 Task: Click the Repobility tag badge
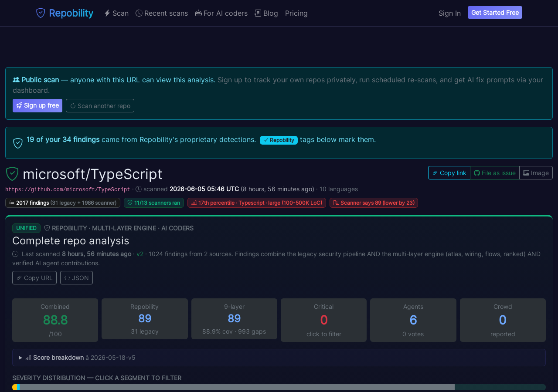(279, 140)
